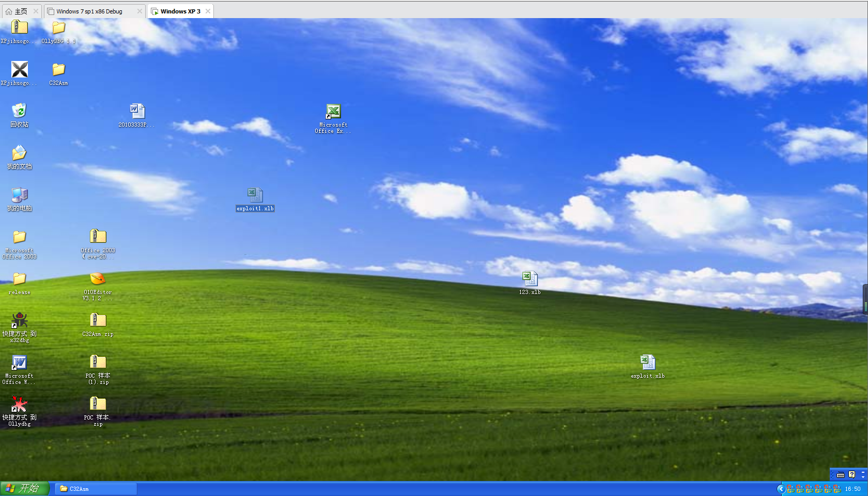Select the Recycle Bin (回收站) icon
The height and width of the screenshot is (496, 868).
(x=19, y=111)
